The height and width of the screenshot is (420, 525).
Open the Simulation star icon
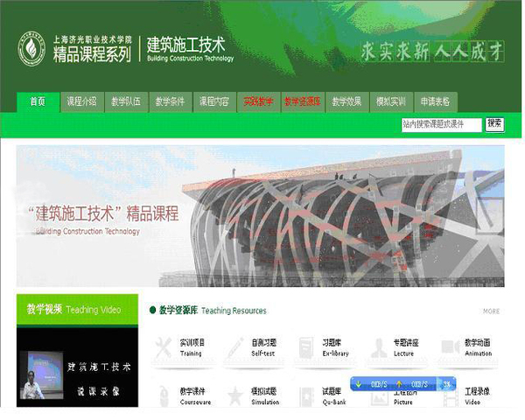tap(235, 395)
